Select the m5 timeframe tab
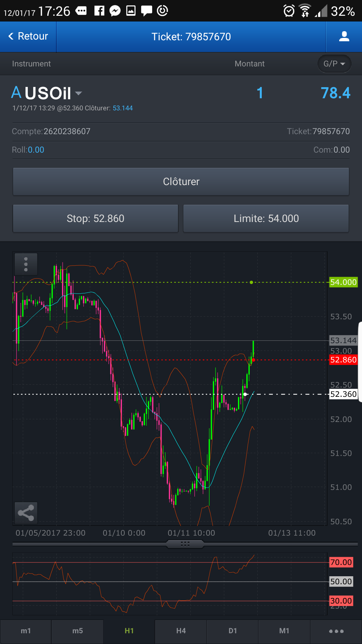The image size is (362, 644). tap(77, 631)
